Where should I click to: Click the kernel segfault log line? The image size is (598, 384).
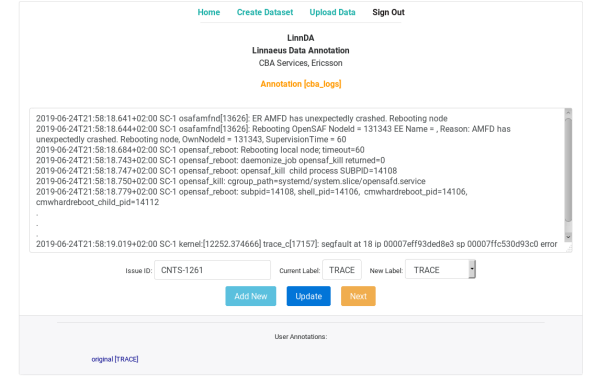point(297,244)
